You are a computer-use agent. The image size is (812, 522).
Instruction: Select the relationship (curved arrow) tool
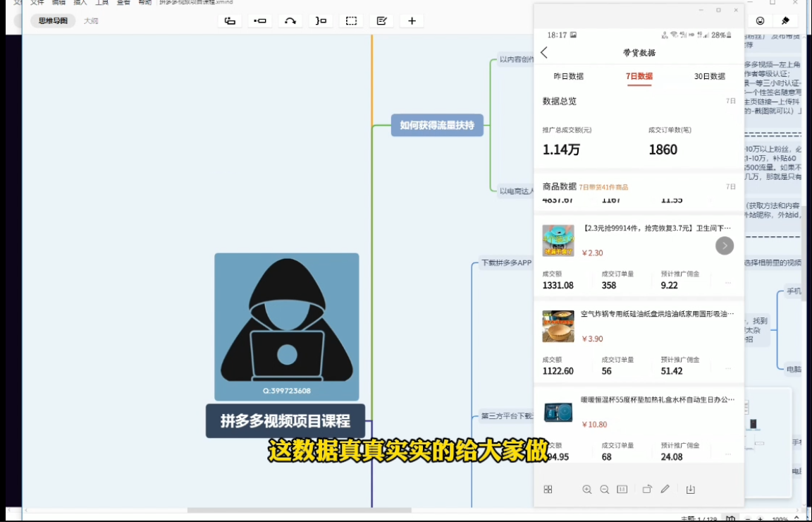[x=290, y=20]
